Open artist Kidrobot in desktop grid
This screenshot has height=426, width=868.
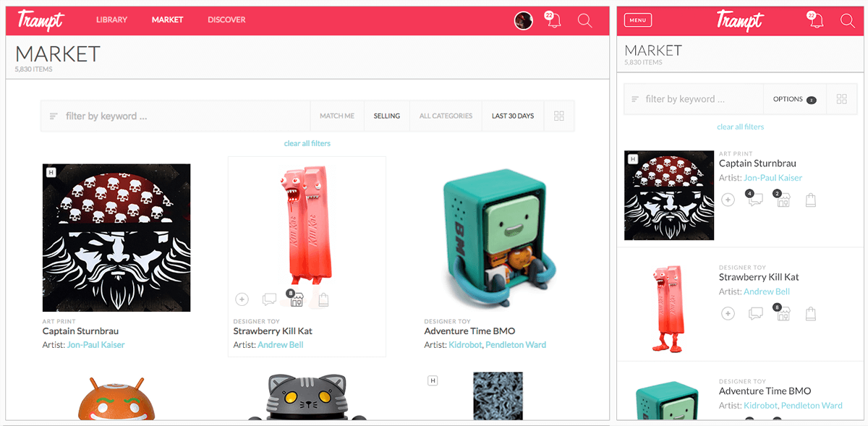click(465, 345)
